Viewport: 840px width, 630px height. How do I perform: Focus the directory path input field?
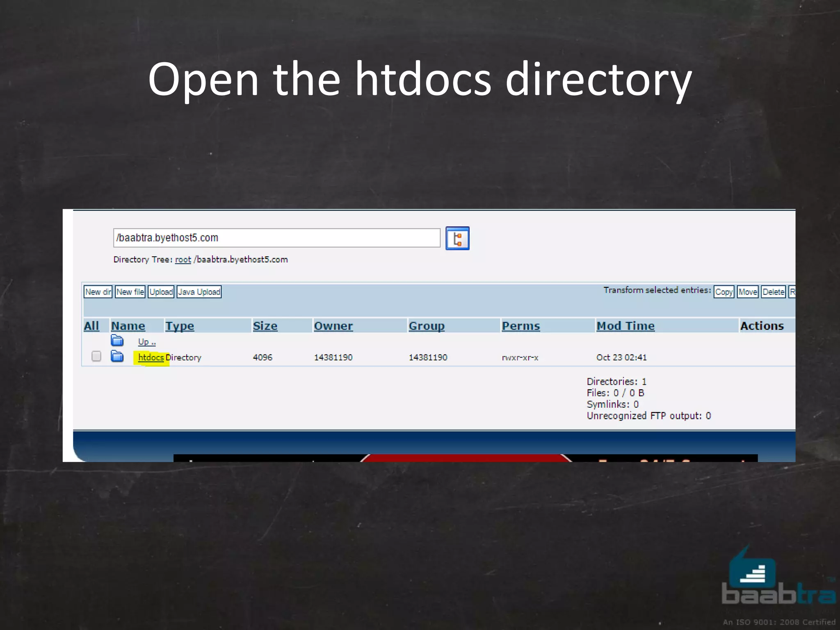click(x=277, y=238)
